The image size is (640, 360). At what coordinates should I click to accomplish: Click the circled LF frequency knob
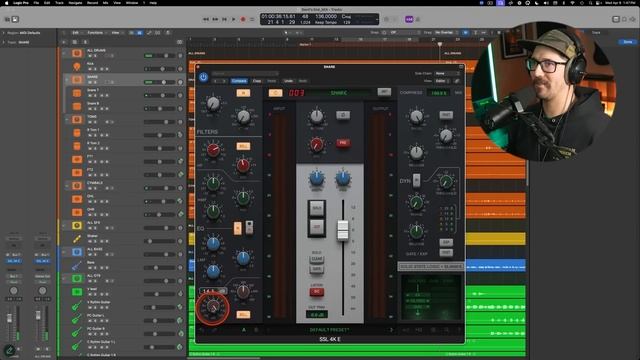click(x=213, y=307)
